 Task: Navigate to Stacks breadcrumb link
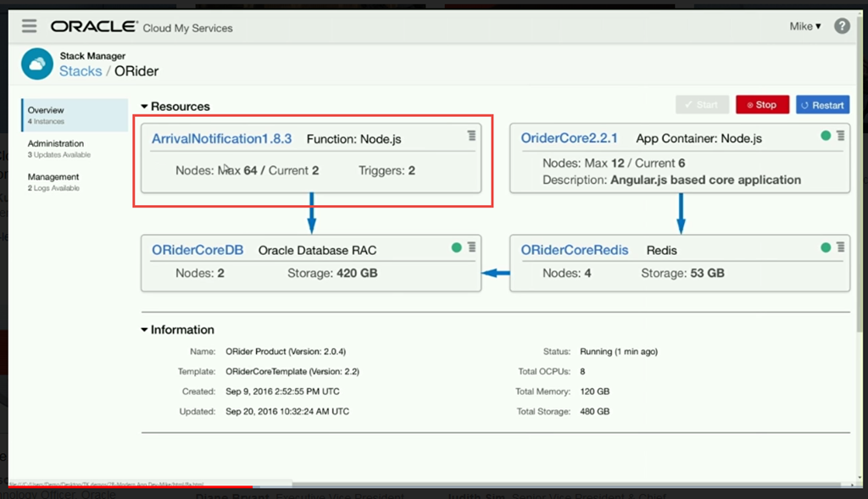pyautogui.click(x=81, y=71)
